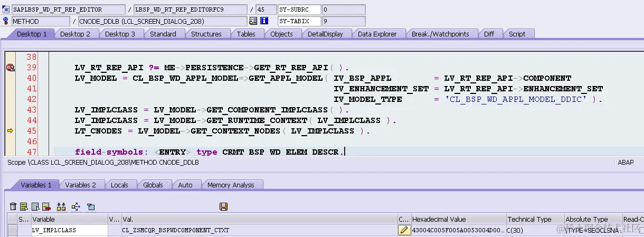Switch to the Variables 2 tab
The width and height of the screenshot is (644, 237).
[x=80, y=185]
